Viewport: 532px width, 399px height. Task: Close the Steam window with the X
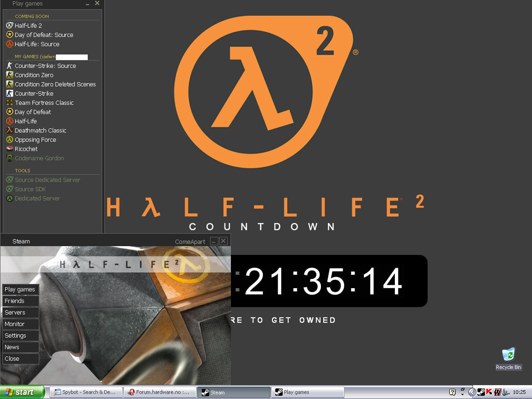point(223,241)
